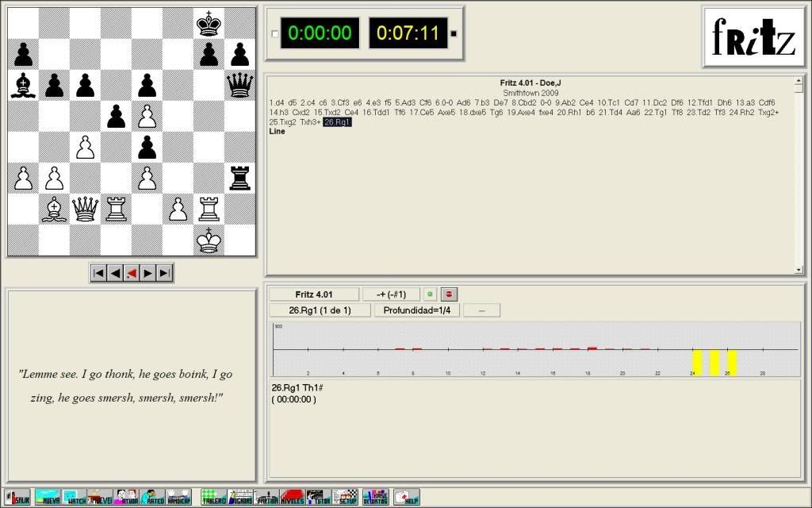Click the Profundidad=1/4 depth button
Screen dimensions: 812x508
pos(416,310)
